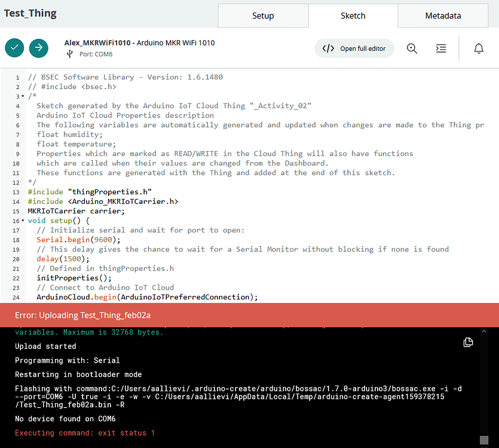Switch to the Metadata tab
499x448 pixels.
(x=442, y=16)
